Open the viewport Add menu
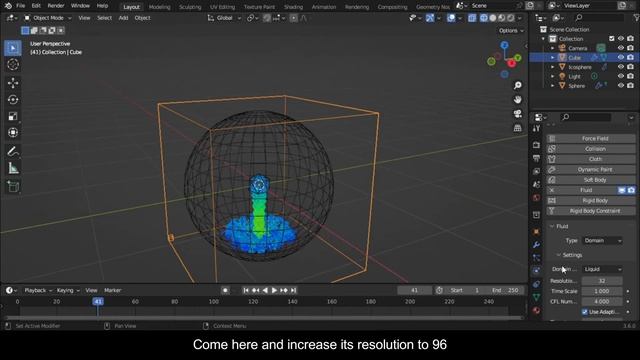Screen dimensions: 640x360 123,18
